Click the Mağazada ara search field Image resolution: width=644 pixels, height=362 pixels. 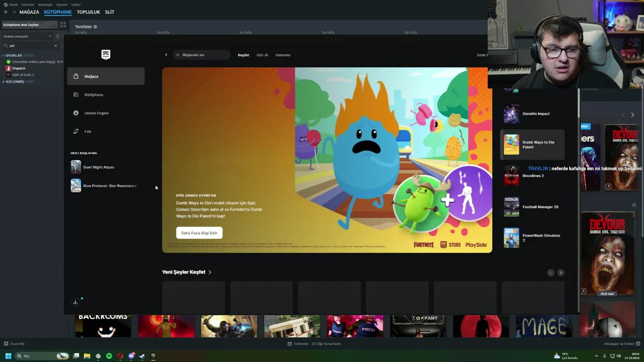pos(202,55)
